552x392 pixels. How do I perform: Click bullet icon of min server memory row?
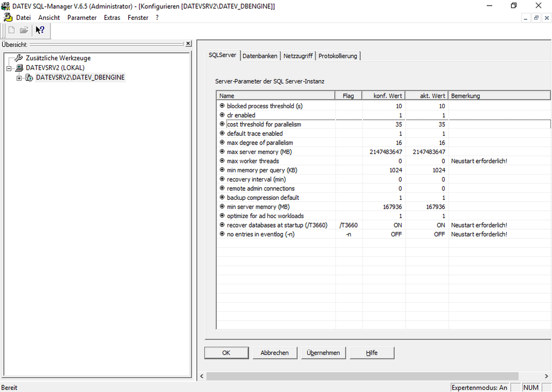click(222, 206)
